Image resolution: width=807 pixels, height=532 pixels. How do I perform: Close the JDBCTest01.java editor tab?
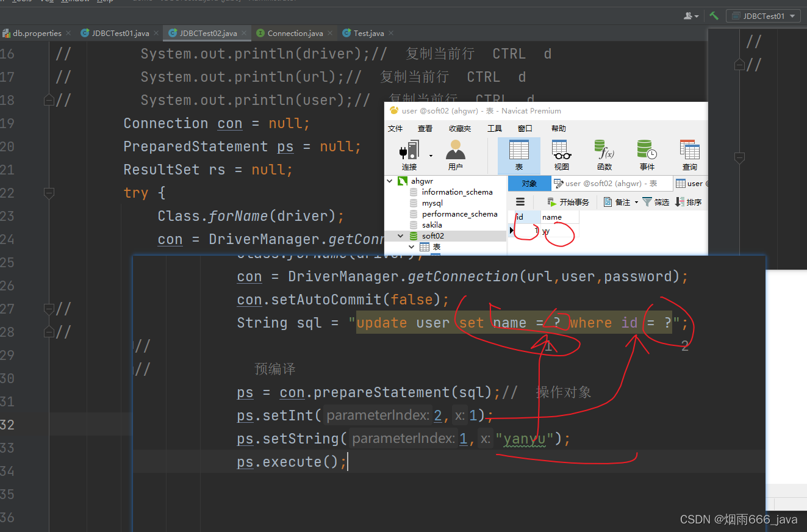click(x=156, y=33)
